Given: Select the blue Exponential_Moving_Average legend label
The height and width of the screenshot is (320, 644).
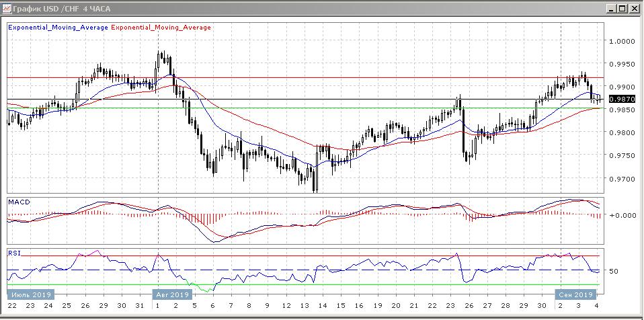Looking at the screenshot, I should click(x=57, y=28).
